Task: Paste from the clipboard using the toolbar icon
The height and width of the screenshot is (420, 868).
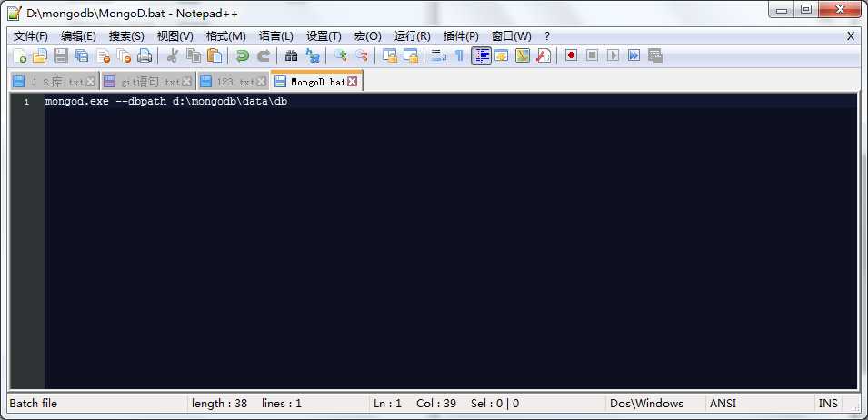Action: pyautogui.click(x=215, y=55)
